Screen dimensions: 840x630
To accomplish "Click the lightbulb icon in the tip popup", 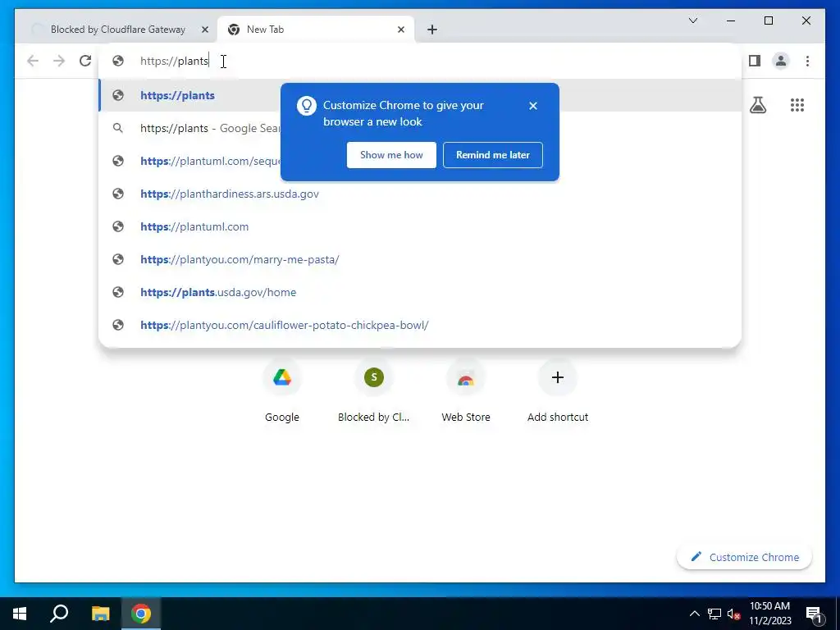I will [x=307, y=106].
